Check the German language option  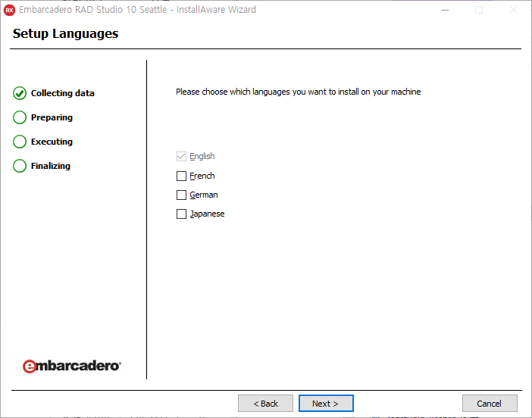tap(181, 195)
